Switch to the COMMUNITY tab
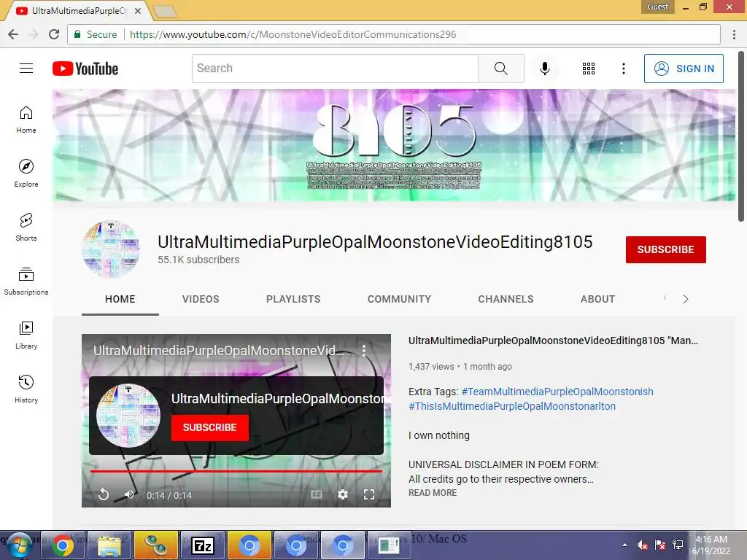The width and height of the screenshot is (747, 560). [x=399, y=299]
